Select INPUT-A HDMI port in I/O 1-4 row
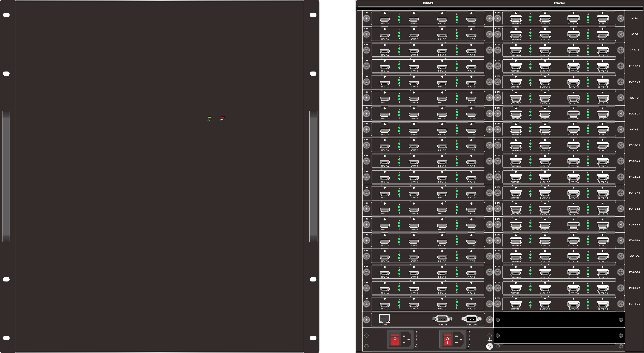Screen dimensions: 644x353 coord(385,19)
